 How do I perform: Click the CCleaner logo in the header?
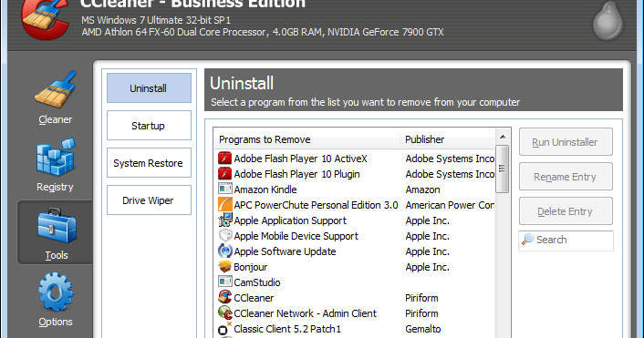pyautogui.click(x=46, y=19)
